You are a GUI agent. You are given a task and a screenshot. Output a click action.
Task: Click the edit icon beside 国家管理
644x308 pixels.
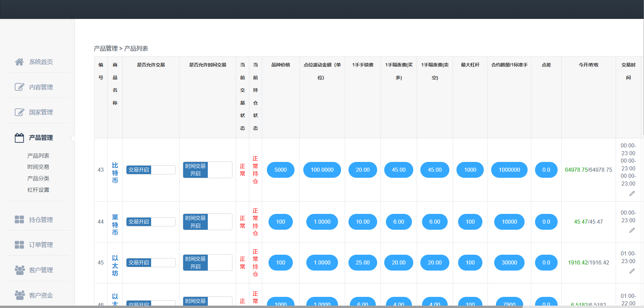19,112
